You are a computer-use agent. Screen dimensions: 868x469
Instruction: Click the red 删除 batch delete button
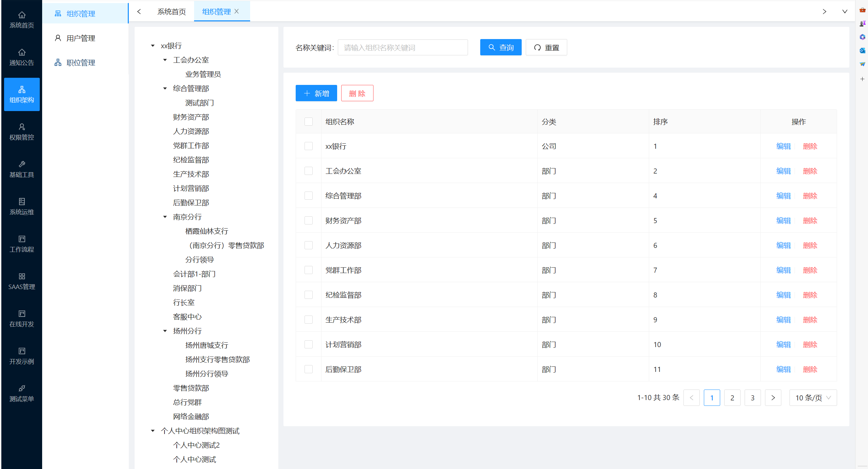coord(357,93)
